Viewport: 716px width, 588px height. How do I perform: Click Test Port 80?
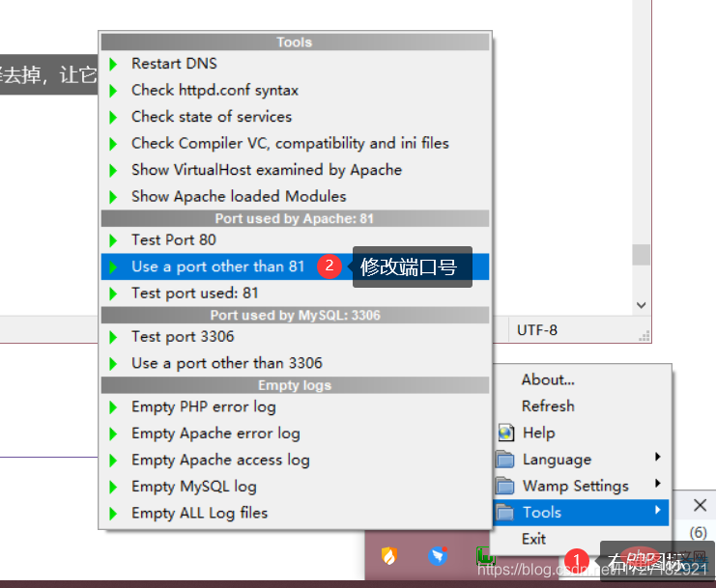(x=295, y=240)
